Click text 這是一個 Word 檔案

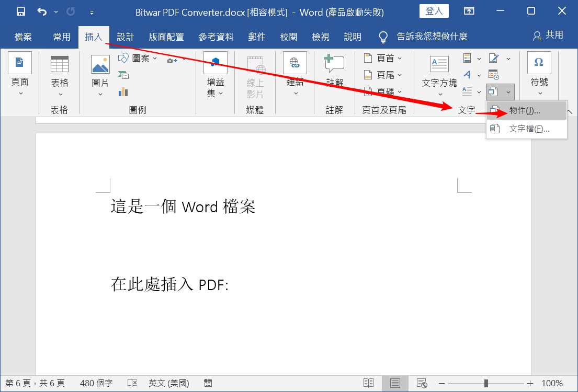point(183,206)
